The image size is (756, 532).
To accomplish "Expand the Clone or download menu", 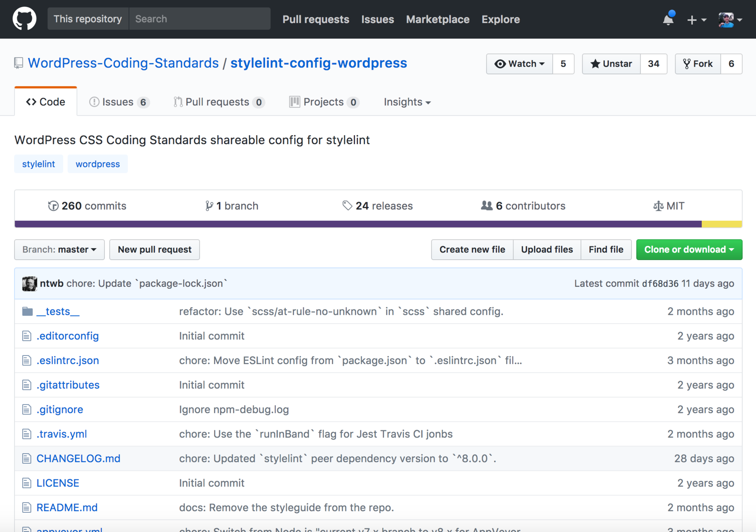I will pyautogui.click(x=689, y=249).
